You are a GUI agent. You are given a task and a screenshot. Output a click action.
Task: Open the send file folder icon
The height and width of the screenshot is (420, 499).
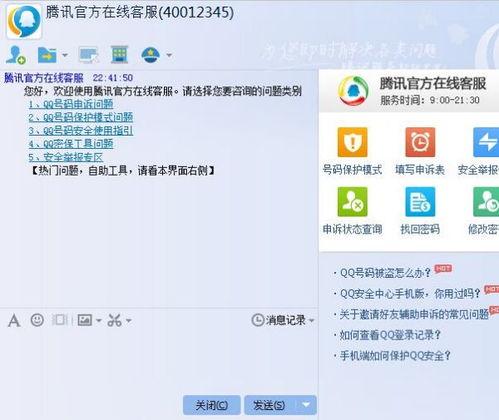(47, 55)
